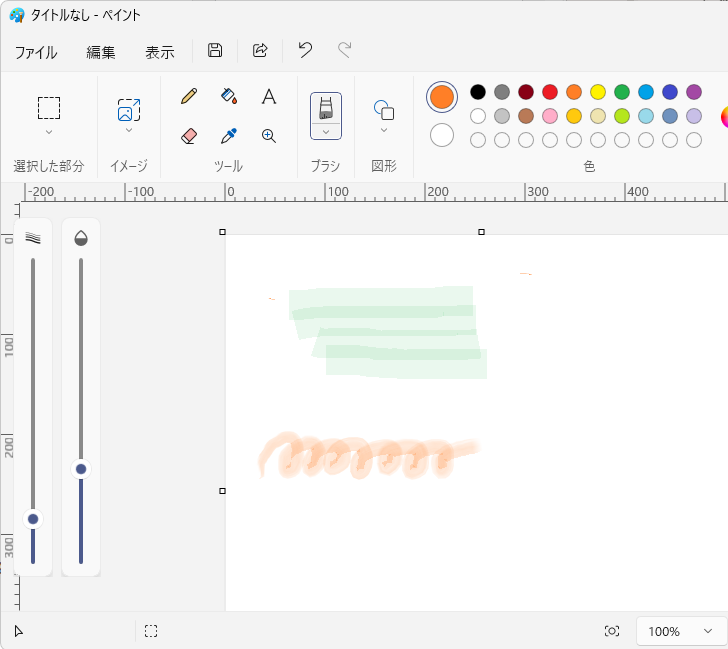The width and height of the screenshot is (728, 649).
Task: Click the fit-to-window icon in status bar
Action: point(612,631)
